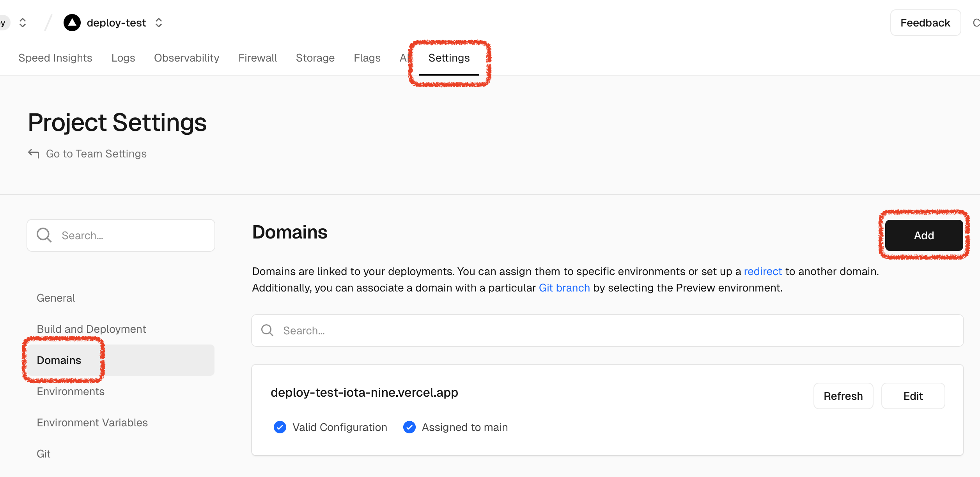980x477 pixels.
Task: Click the magnifier icon in sidebar search
Action: point(44,235)
